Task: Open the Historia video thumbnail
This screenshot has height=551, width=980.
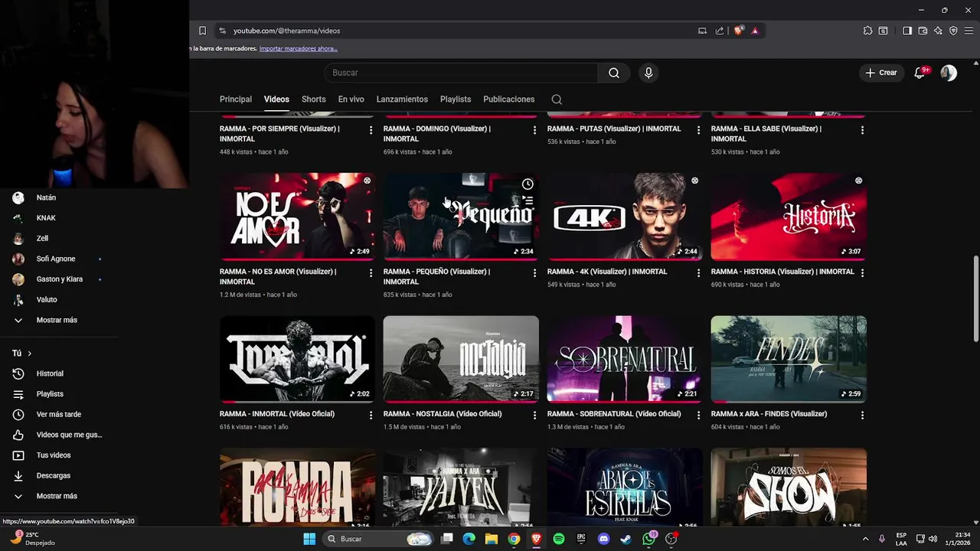Action: coord(789,217)
